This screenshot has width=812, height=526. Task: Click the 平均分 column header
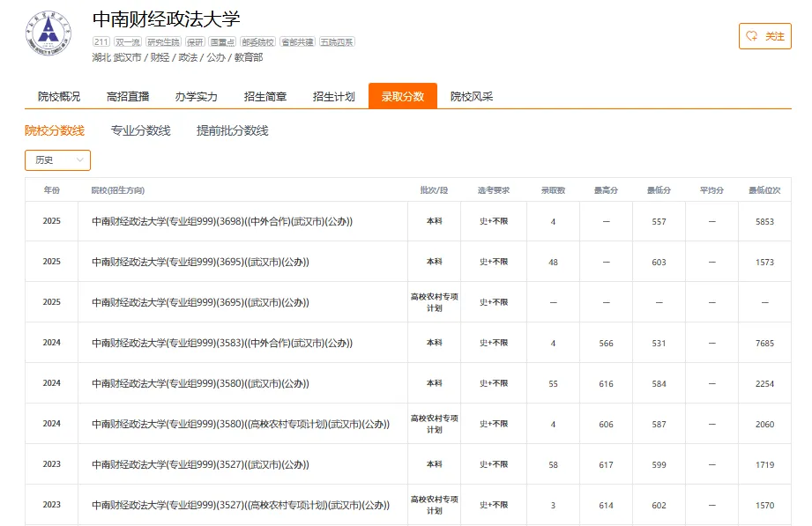pos(711,190)
